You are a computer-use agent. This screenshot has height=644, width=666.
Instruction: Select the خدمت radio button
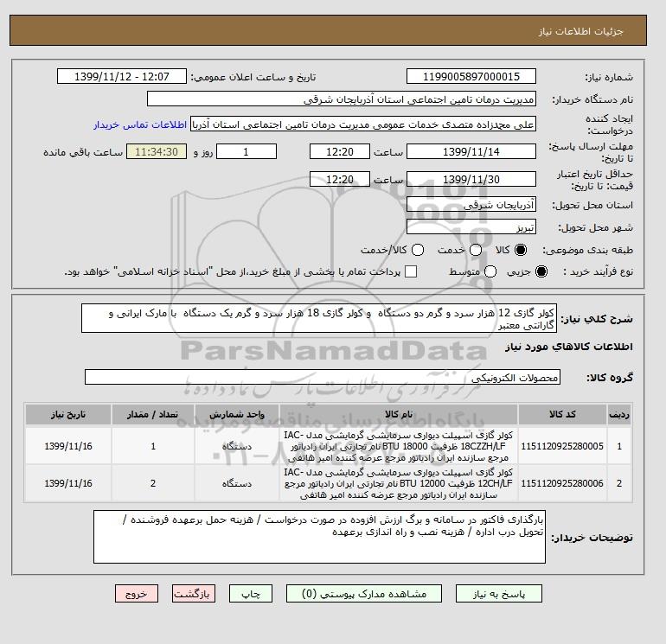point(476,250)
